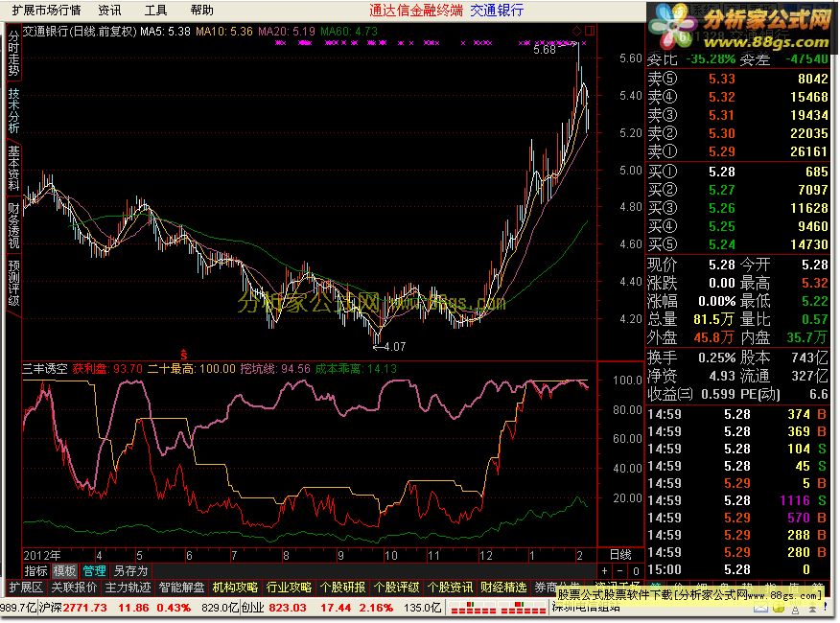Click the plus button beside 日线
Viewport: 840px width, 623px height.
(x=605, y=571)
